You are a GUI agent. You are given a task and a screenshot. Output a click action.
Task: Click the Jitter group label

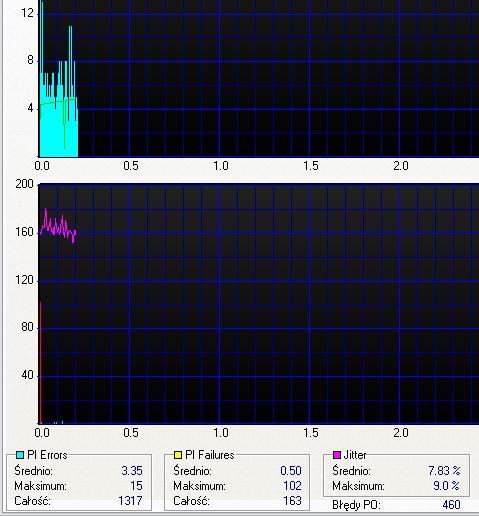click(x=355, y=455)
